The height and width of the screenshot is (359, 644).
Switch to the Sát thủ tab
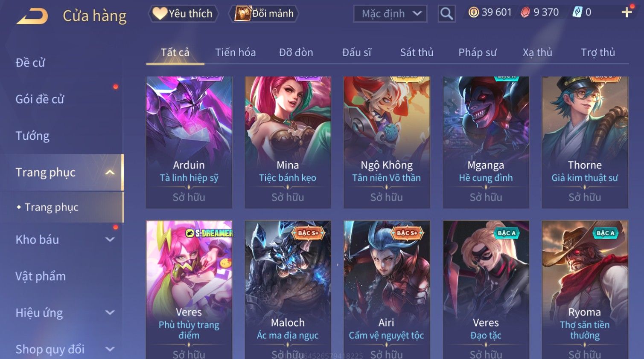click(417, 52)
